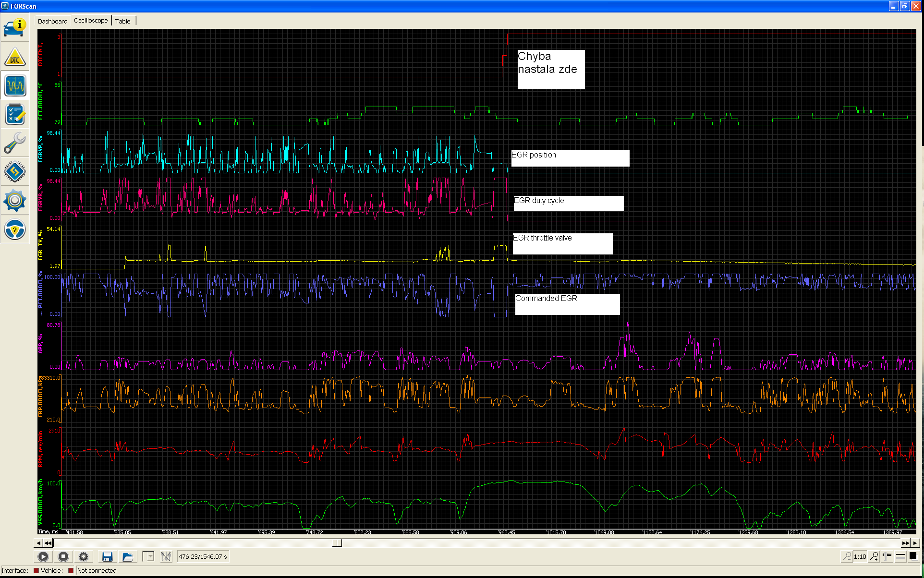924x578 pixels.
Task: Click the timeline scrollbar thumb
Action: tap(337, 543)
